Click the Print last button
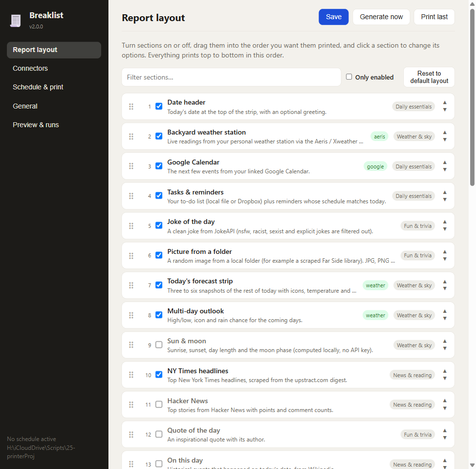The width and height of the screenshot is (476, 469). tap(434, 17)
